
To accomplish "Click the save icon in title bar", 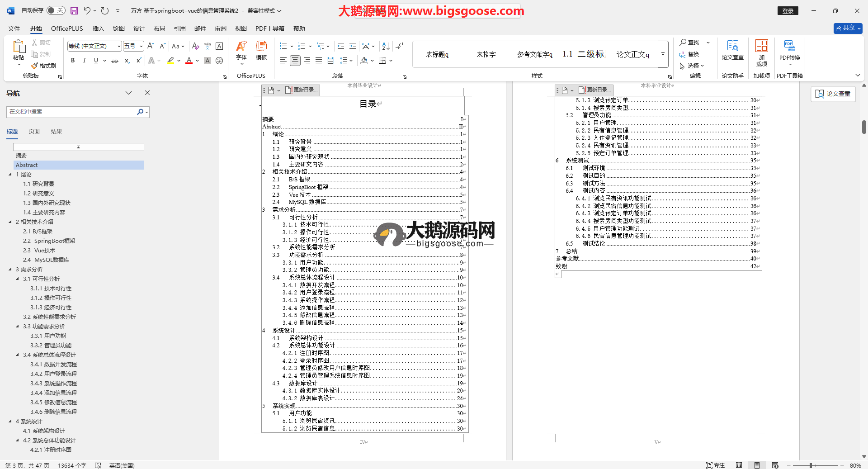I will point(74,10).
